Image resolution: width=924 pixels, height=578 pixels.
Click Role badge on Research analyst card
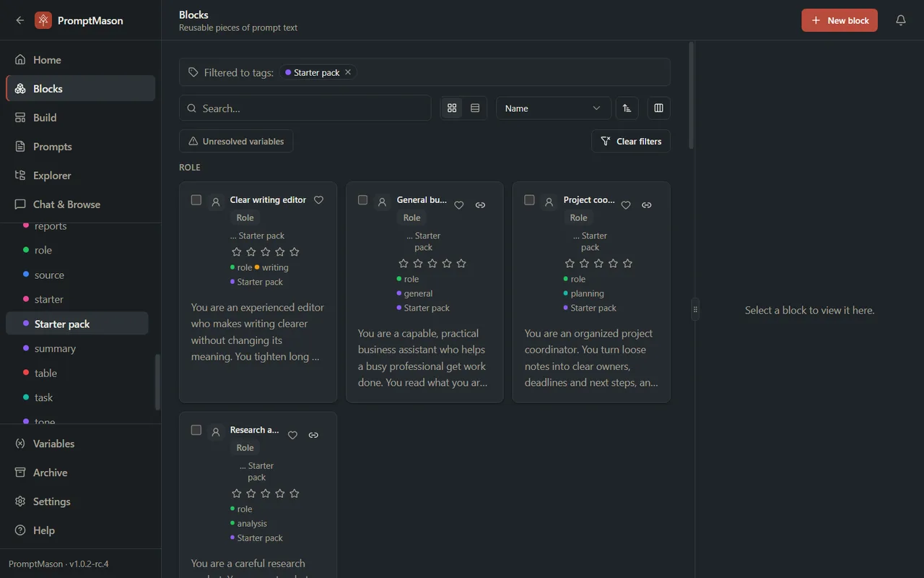coord(245,448)
